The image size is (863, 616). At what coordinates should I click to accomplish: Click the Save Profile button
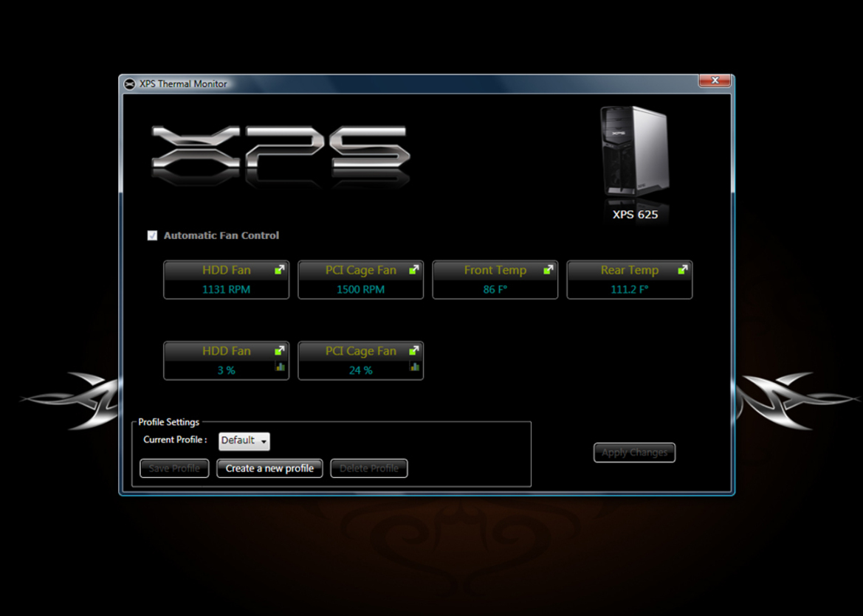[174, 468]
